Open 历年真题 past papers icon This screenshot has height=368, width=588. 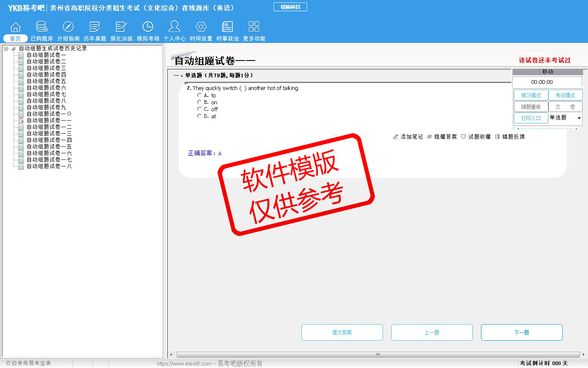(95, 27)
